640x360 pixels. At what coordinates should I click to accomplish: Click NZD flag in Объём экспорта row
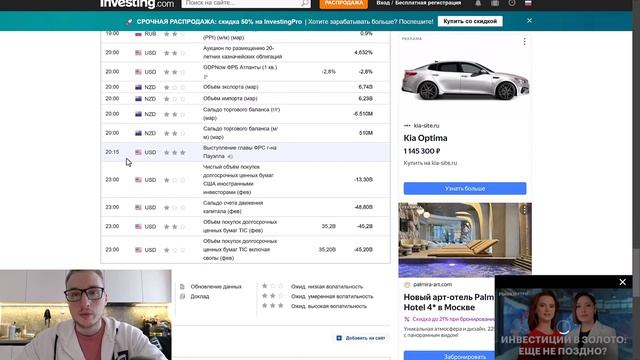coord(138,87)
